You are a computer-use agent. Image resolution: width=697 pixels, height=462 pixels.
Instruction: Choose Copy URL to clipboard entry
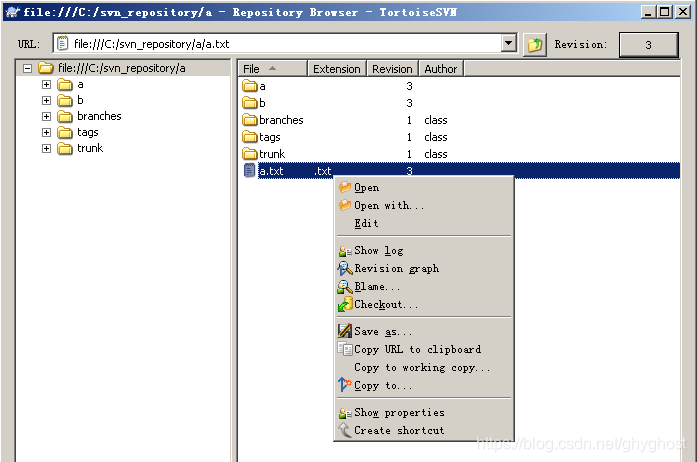[424, 349]
